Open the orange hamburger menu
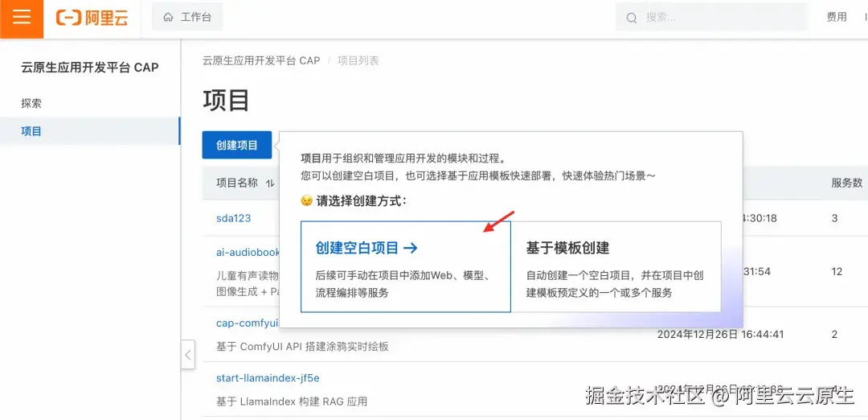868x420 pixels. pos(22,17)
